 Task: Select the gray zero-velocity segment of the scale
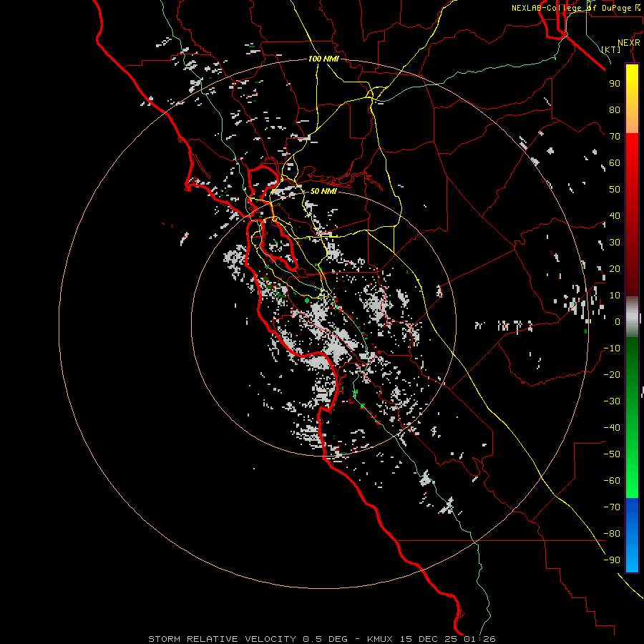(632, 316)
